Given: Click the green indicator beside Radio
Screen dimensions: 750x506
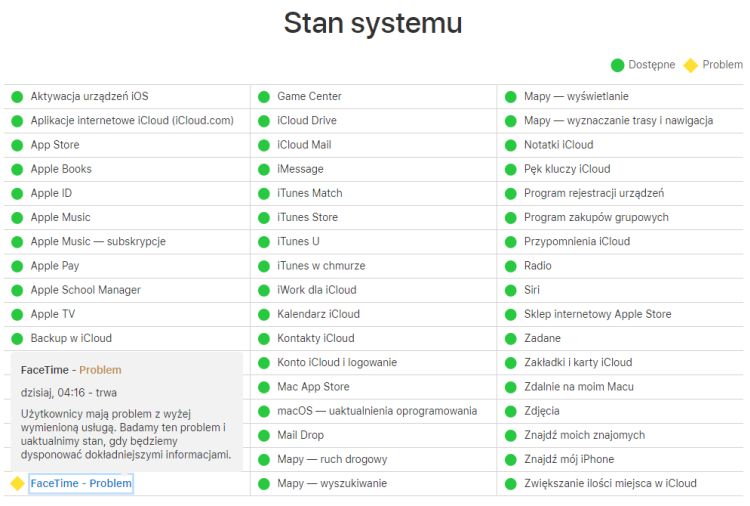Looking at the screenshot, I should pos(510,266).
